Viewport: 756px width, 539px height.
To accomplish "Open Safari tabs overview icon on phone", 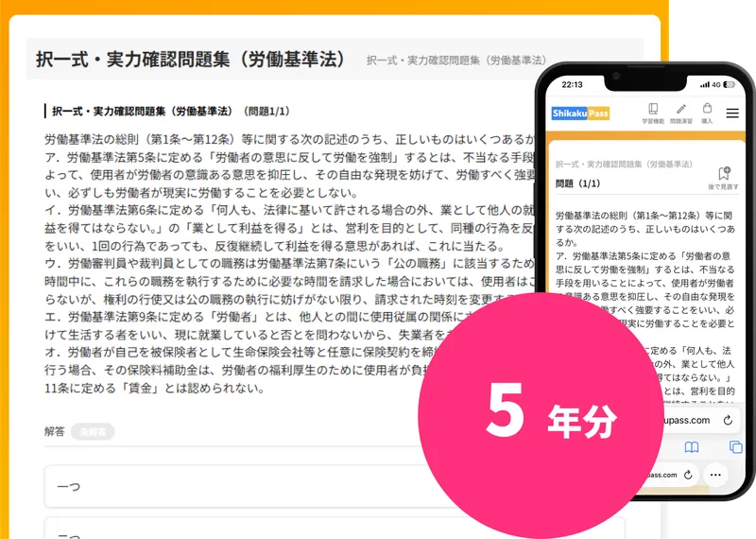I will click(x=736, y=447).
